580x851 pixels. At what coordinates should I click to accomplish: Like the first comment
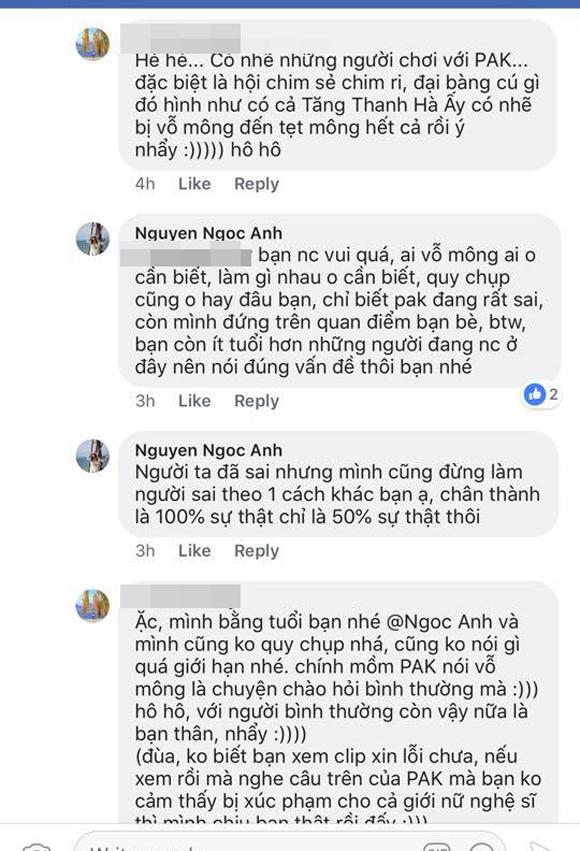(194, 184)
